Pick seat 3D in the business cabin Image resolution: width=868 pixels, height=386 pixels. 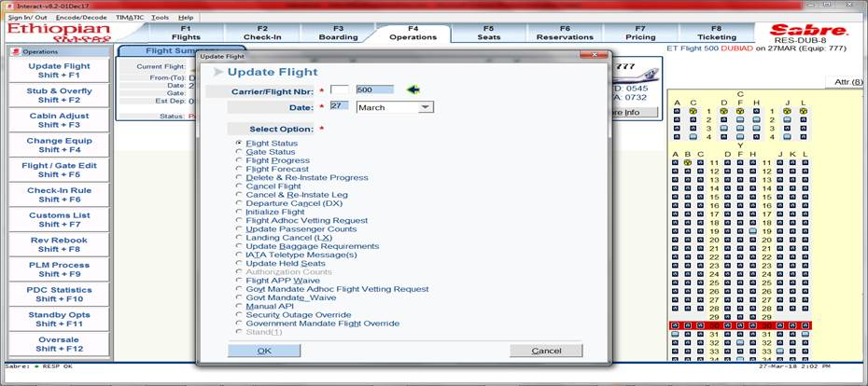(x=723, y=129)
